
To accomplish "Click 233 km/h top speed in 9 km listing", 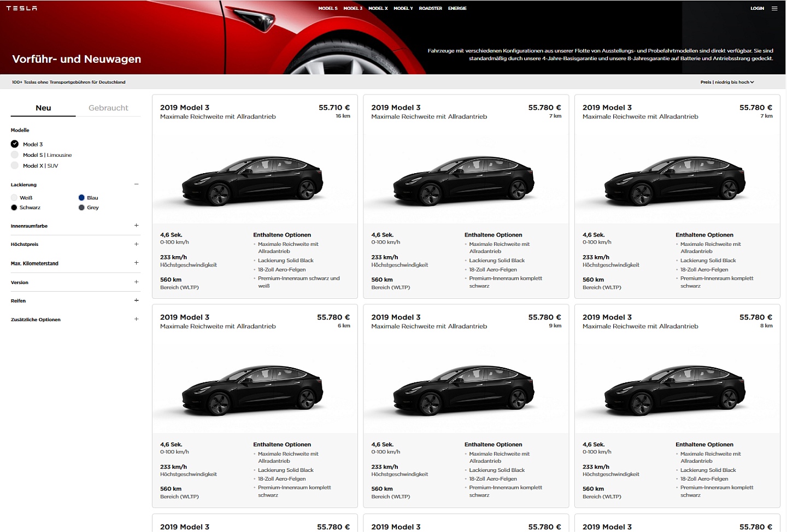I will [x=385, y=467].
